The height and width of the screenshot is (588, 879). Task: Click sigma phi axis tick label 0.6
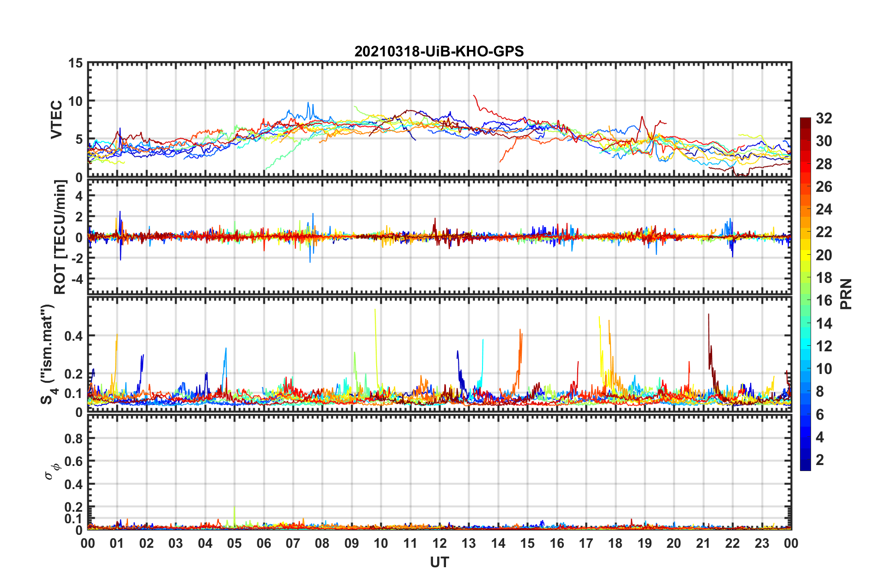click(73, 461)
